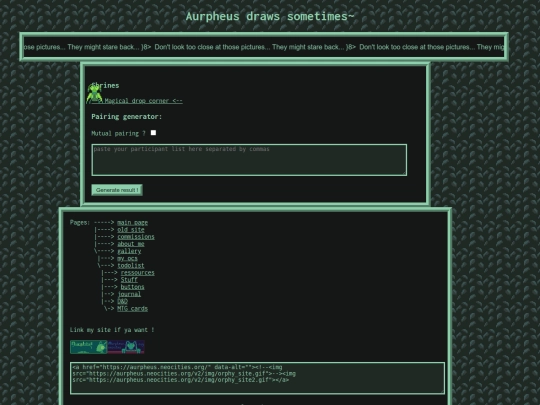Open the old site link
The image size is (540, 405).
(131, 230)
